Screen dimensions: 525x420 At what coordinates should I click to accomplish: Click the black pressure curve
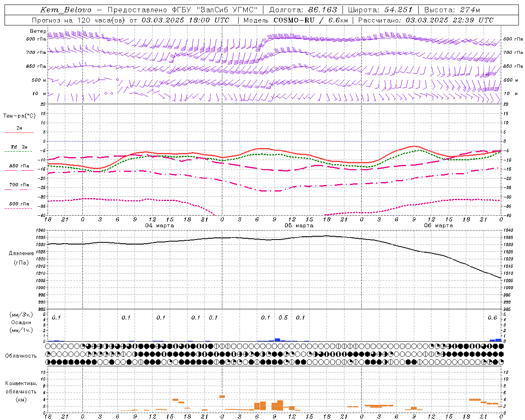[x=274, y=240]
